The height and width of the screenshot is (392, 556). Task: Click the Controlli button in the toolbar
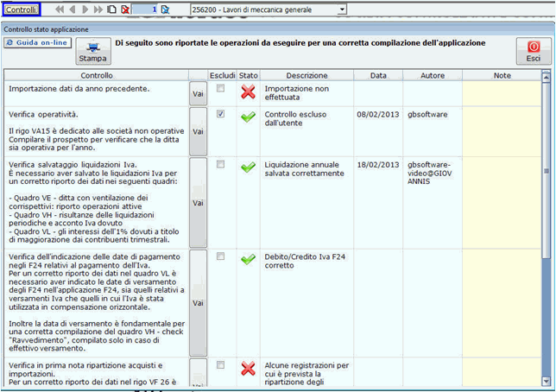click(x=22, y=9)
